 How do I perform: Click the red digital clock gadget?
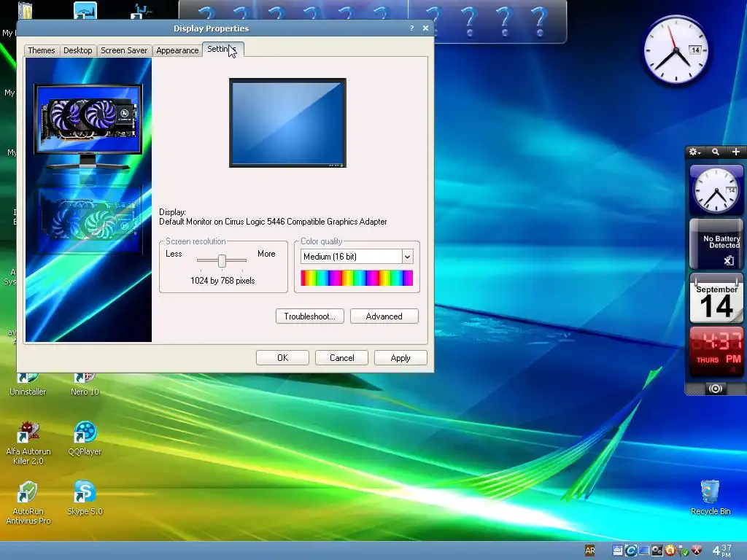716,351
